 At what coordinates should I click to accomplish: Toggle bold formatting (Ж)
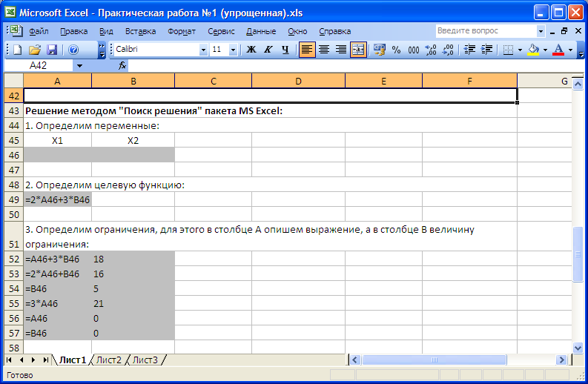(251, 50)
